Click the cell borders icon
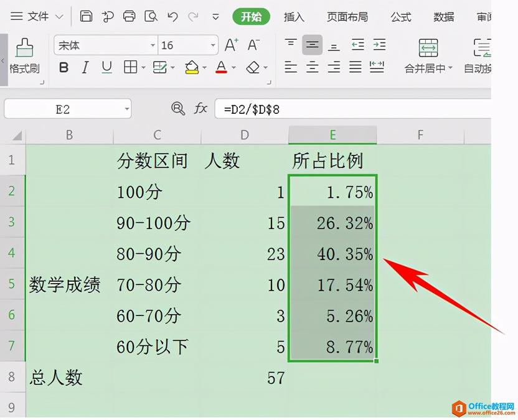Viewport: 518px width, 420px height. click(131, 67)
